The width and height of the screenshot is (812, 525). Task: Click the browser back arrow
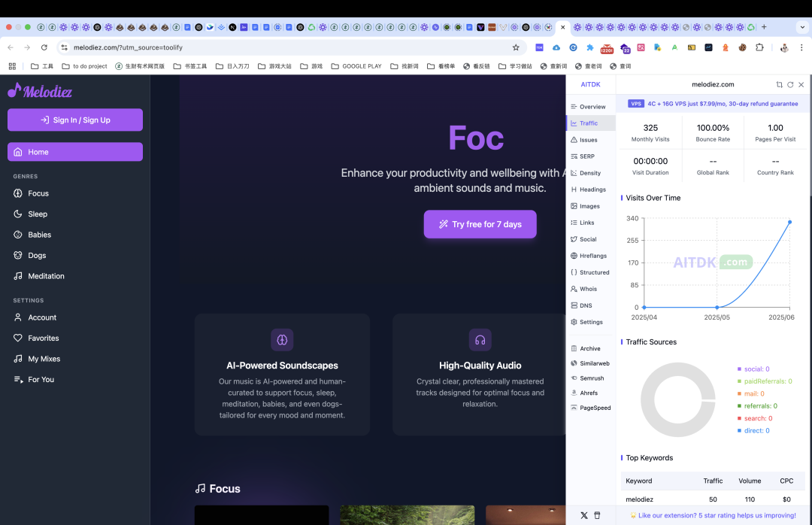click(x=11, y=47)
